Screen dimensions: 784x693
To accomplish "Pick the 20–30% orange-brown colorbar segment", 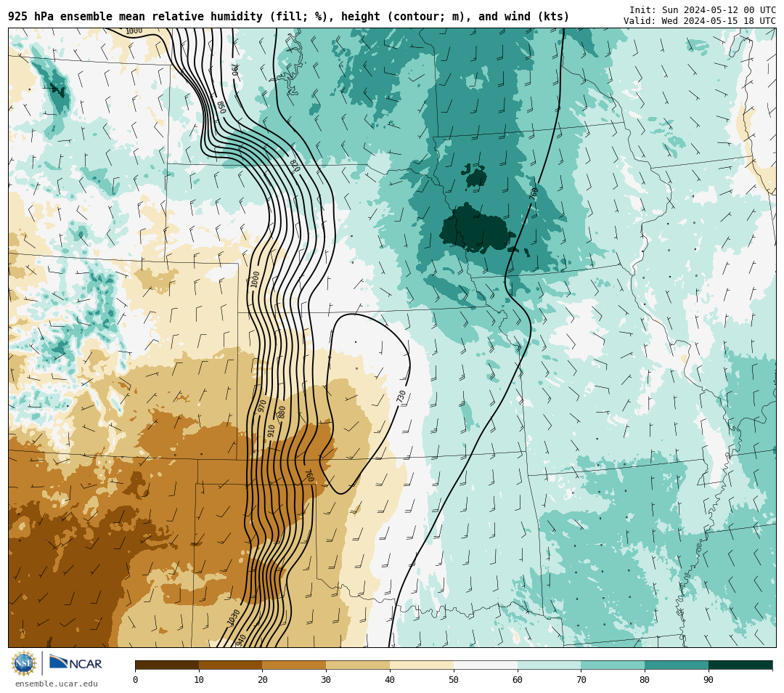I will click(294, 665).
